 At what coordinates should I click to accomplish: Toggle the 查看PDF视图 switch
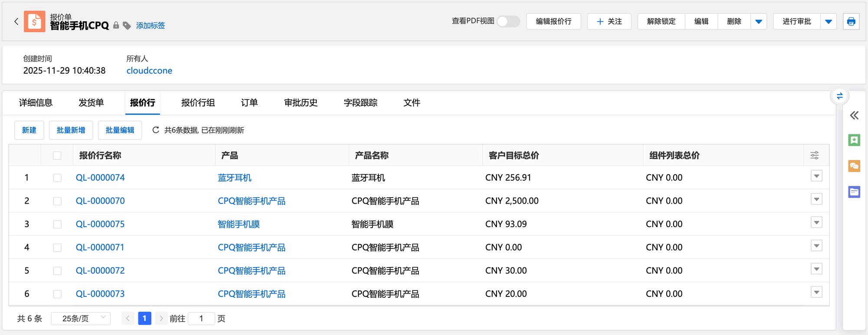pos(508,21)
